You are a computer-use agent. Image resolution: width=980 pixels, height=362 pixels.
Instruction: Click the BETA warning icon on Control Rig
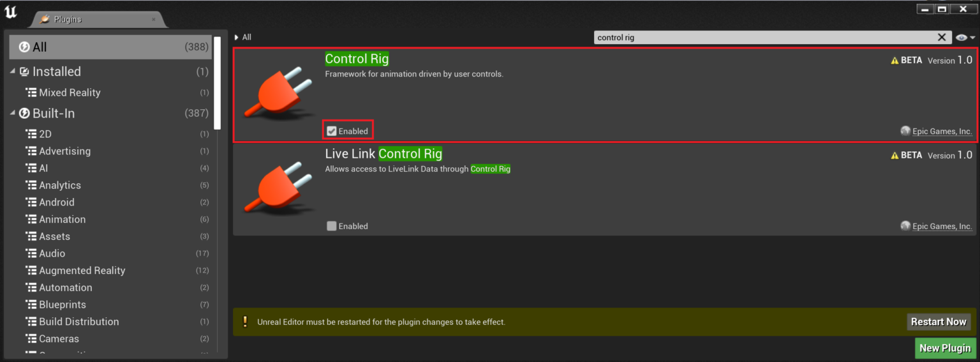pos(895,61)
